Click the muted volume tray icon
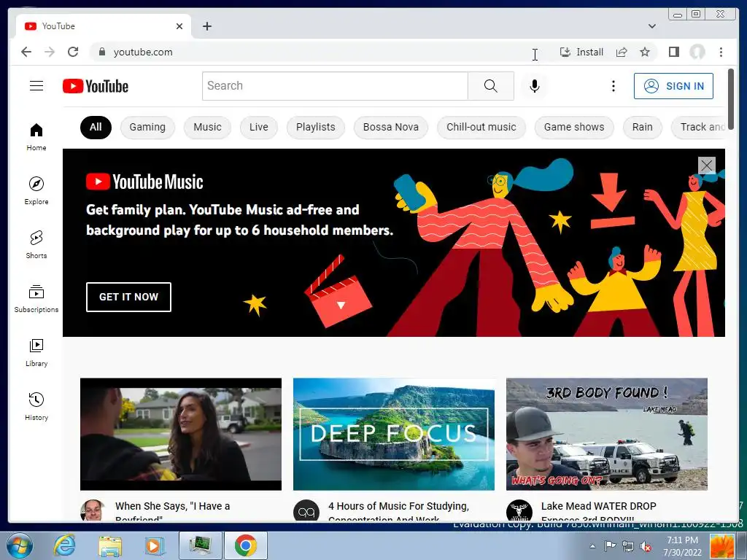The width and height of the screenshot is (747, 560). click(645, 546)
